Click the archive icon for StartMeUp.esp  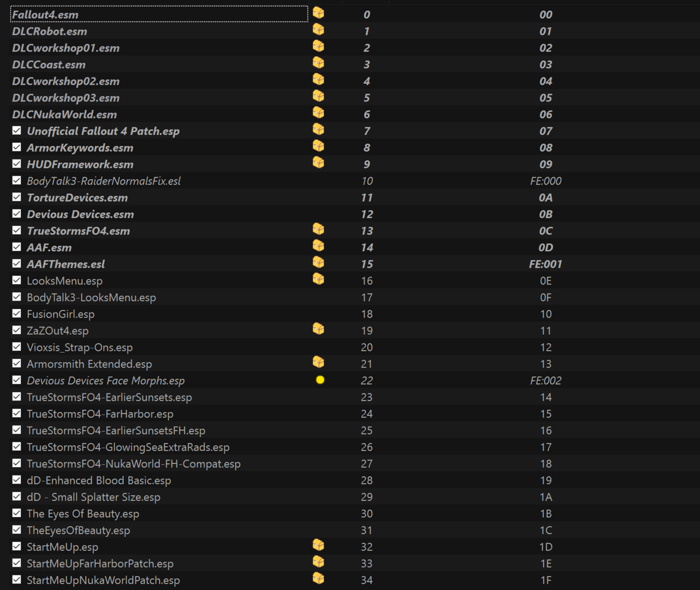point(318,545)
